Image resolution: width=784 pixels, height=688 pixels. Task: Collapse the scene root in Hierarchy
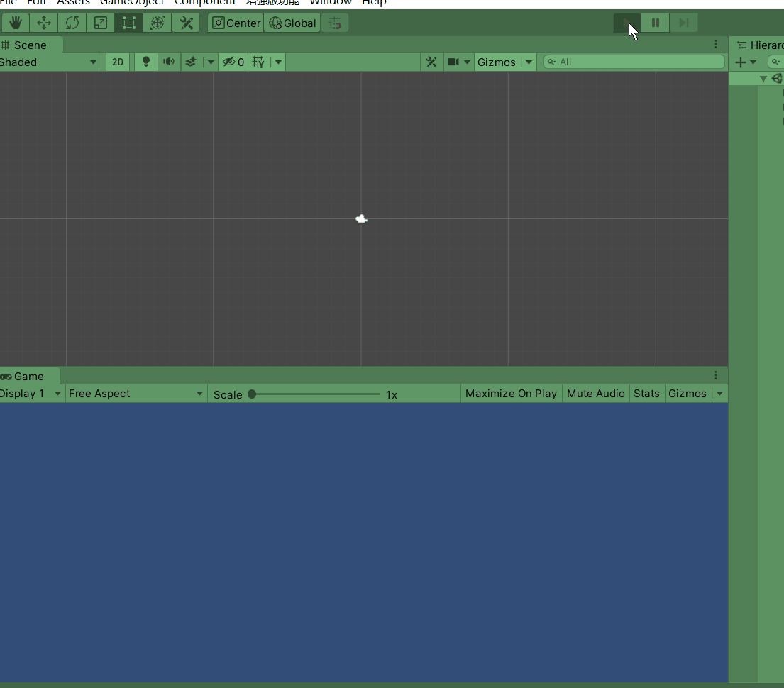[763, 79]
